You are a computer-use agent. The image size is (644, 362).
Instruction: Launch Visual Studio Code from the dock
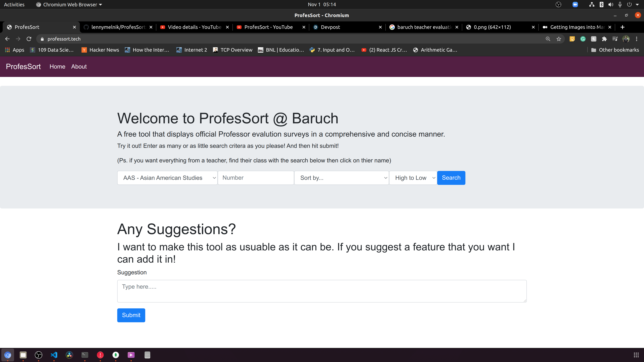coord(54,355)
